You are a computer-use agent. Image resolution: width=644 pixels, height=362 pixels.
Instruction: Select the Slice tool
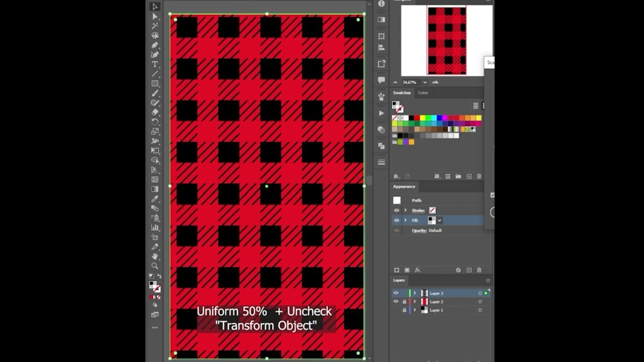tap(155, 246)
